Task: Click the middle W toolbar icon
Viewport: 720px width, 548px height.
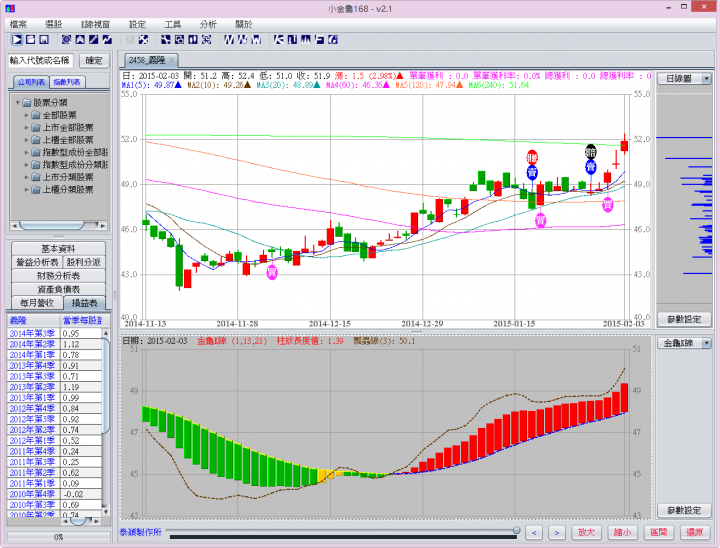Action: 242,40
